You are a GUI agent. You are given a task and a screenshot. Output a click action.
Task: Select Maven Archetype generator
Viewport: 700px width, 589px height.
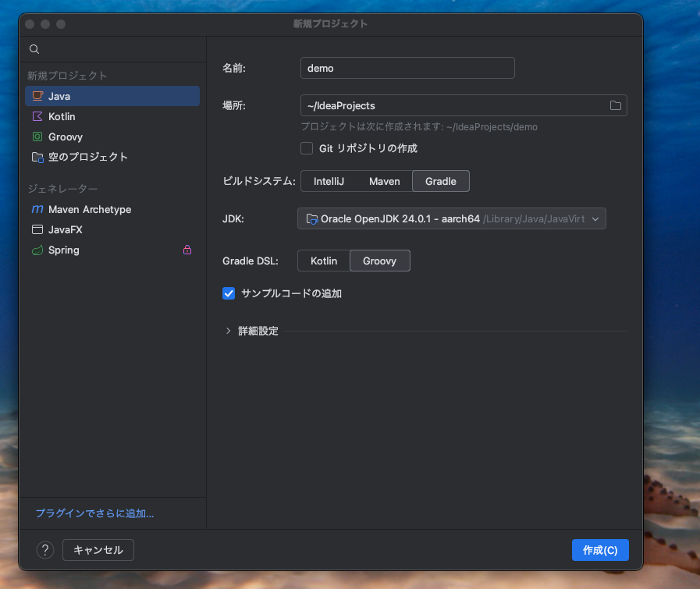click(112, 209)
